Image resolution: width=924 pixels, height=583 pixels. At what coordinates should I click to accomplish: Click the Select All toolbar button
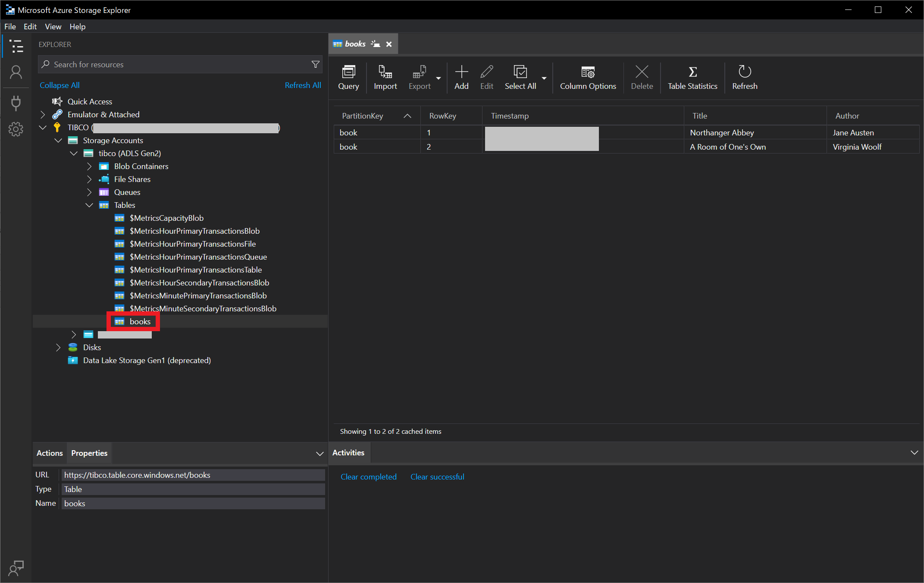click(x=520, y=78)
